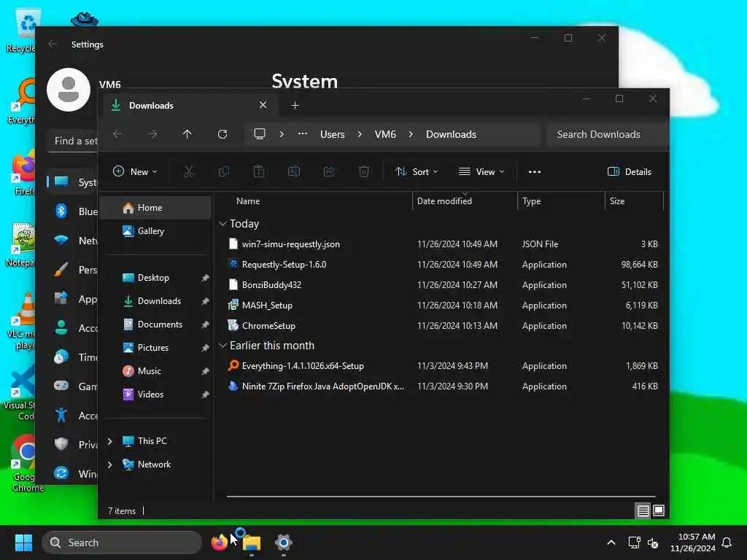Click the This PC monitor icon in address bar
This screenshot has width=747, height=560.
[x=260, y=134]
